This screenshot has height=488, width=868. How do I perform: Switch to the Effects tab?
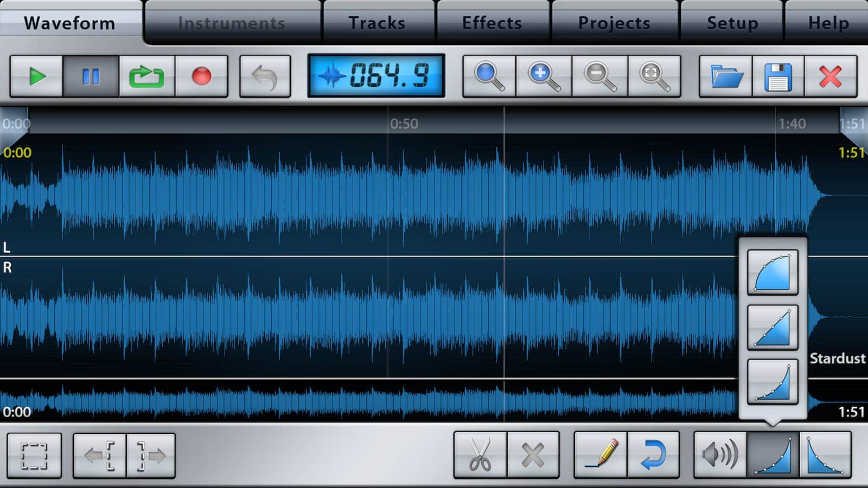tap(491, 23)
